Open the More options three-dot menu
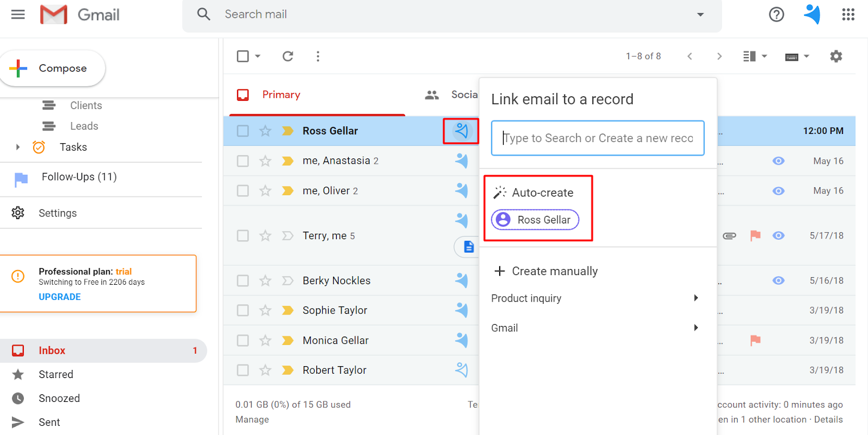The width and height of the screenshot is (868, 435). click(318, 56)
